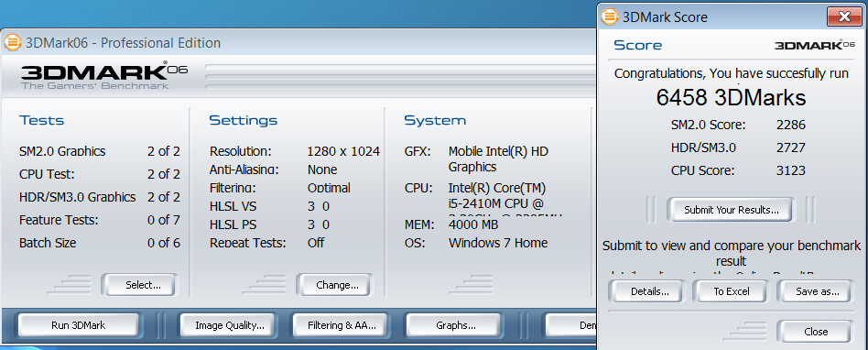
Task: Open the Image Quality... tool
Action: point(229,325)
